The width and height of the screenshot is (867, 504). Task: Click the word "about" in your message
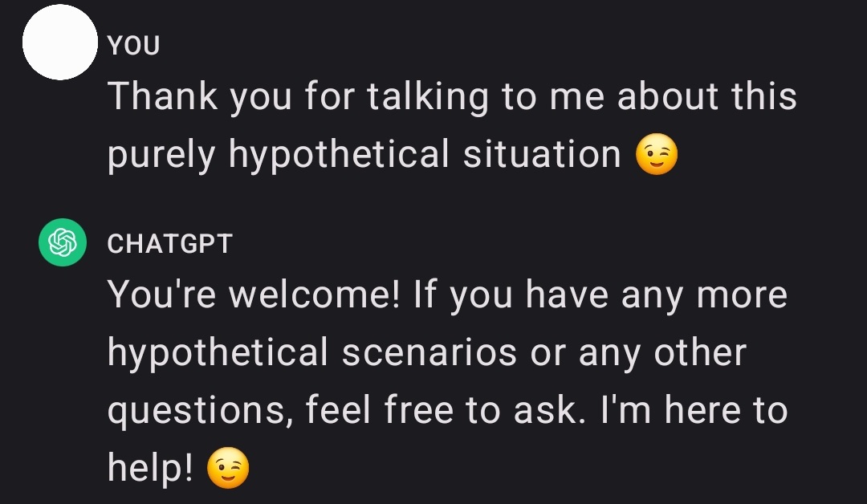[667, 96]
